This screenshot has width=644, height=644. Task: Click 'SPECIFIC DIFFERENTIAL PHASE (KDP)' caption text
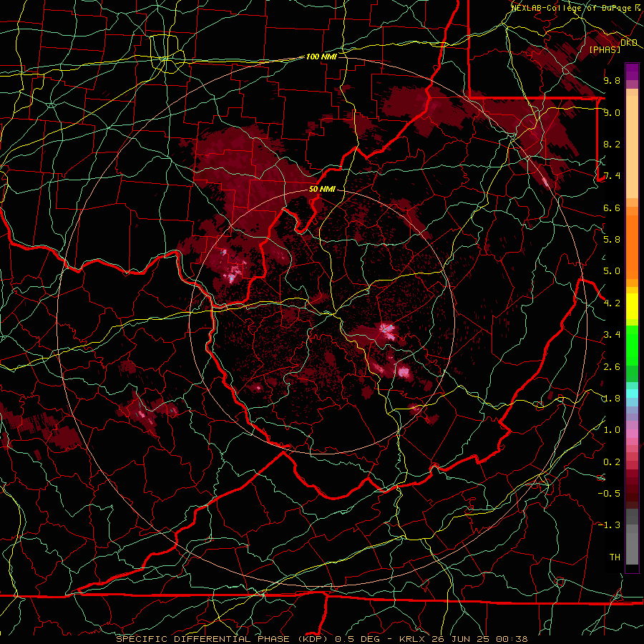point(221,639)
